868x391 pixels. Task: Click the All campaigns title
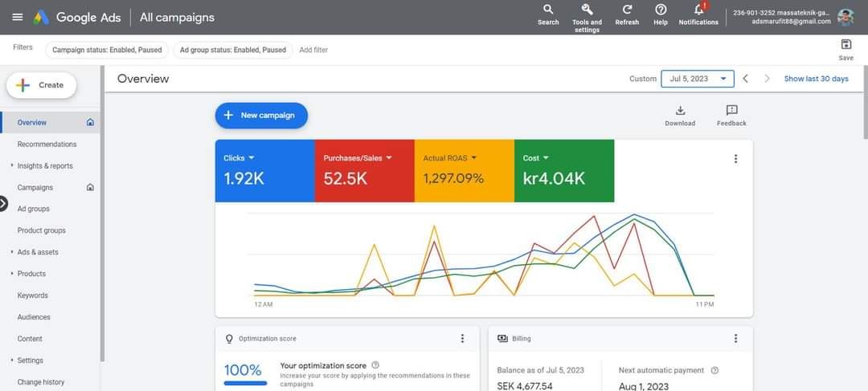click(x=177, y=17)
